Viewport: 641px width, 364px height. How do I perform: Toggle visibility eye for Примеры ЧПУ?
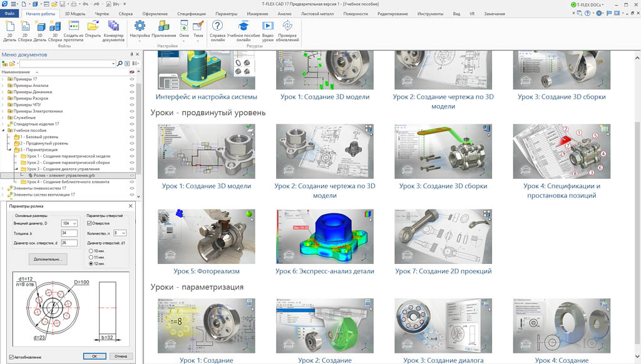click(132, 104)
